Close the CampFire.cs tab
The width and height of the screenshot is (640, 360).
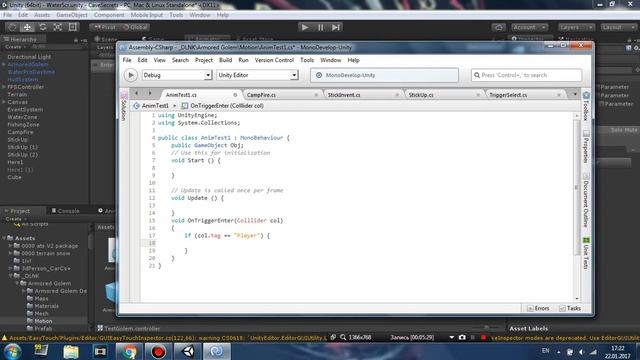click(316, 95)
